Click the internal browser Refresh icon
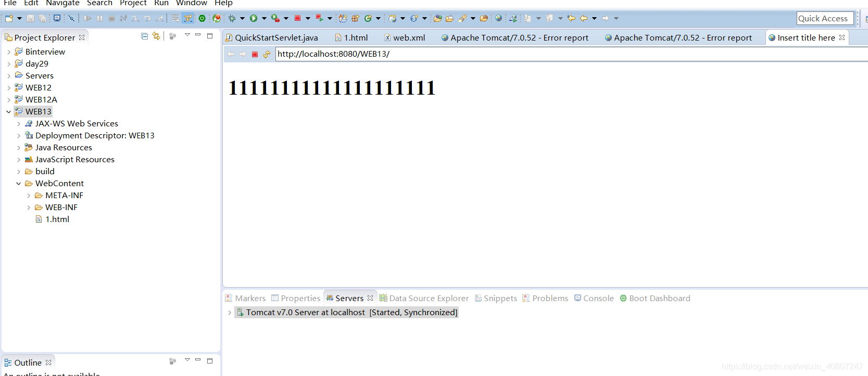The width and height of the screenshot is (868, 376). point(267,54)
